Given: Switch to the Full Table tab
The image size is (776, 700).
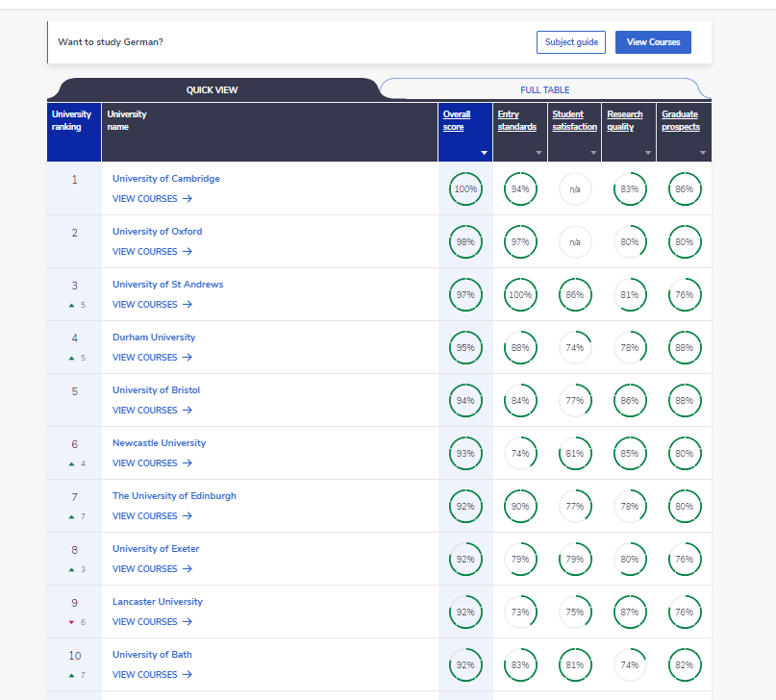Looking at the screenshot, I should tap(544, 89).
